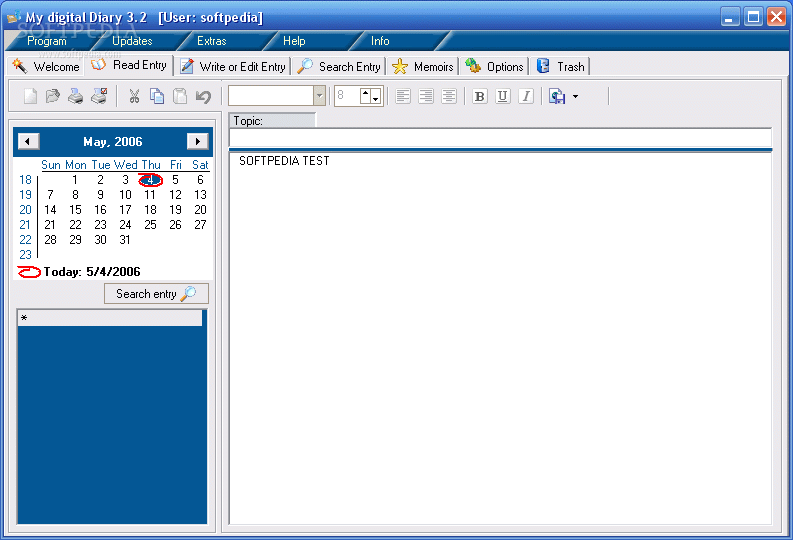Click the font size field showing 8

point(347,96)
